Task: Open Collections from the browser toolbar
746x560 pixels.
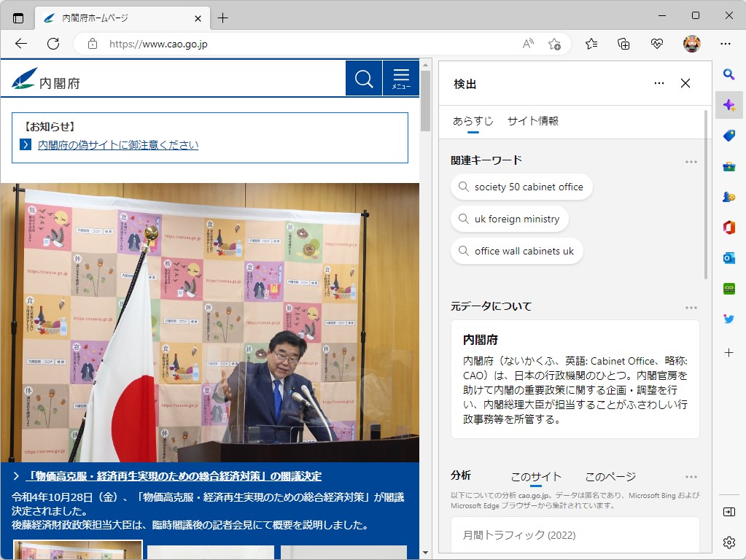Action: pyautogui.click(x=623, y=44)
